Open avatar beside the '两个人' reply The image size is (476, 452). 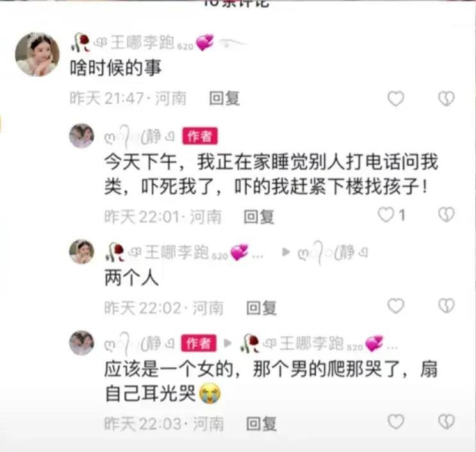pyautogui.click(x=81, y=252)
